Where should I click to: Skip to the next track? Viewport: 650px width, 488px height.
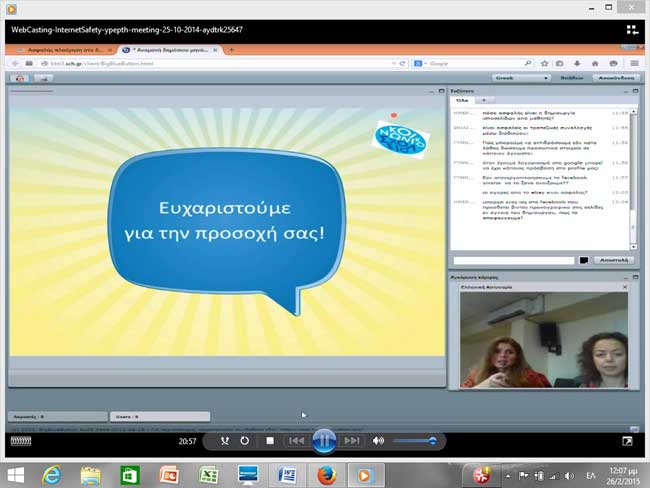point(351,440)
